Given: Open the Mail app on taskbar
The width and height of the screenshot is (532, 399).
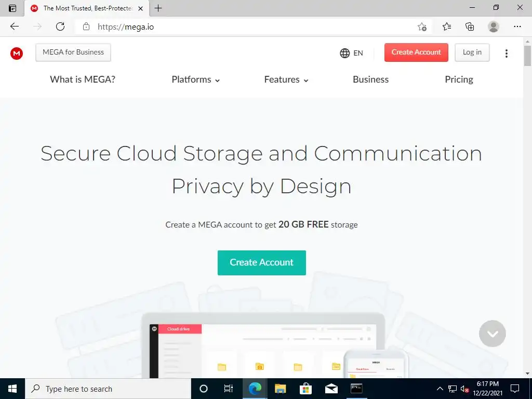Looking at the screenshot, I should click(331, 389).
